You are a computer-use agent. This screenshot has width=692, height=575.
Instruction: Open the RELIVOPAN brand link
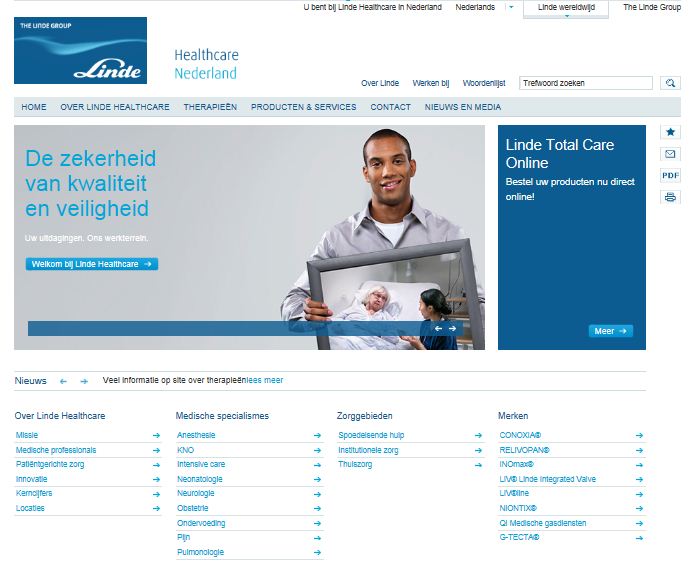[524, 450]
